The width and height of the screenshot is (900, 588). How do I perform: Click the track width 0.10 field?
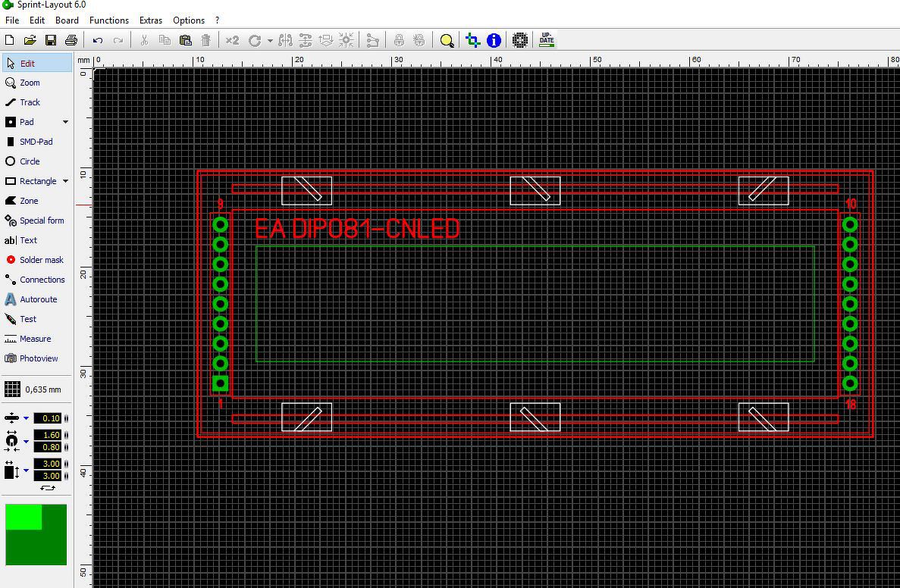click(x=47, y=418)
